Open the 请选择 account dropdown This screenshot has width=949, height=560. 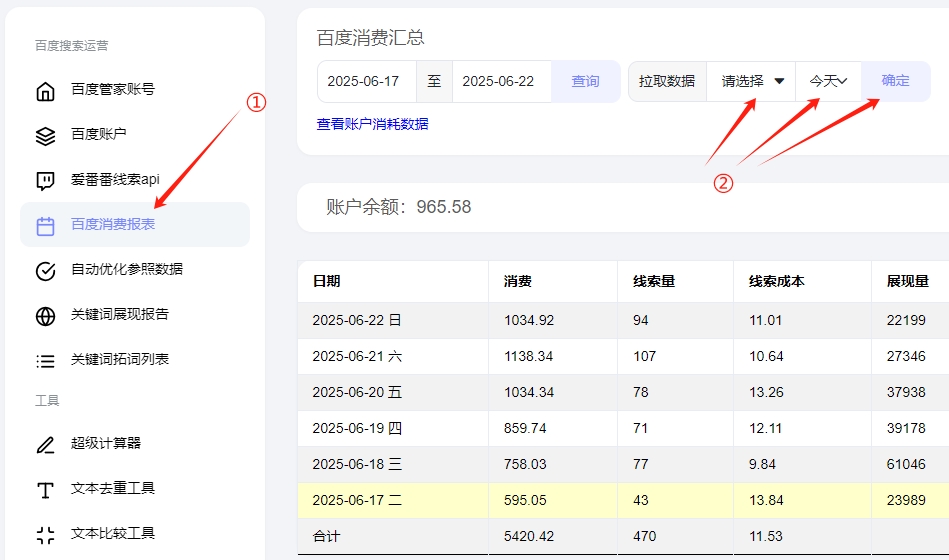751,81
